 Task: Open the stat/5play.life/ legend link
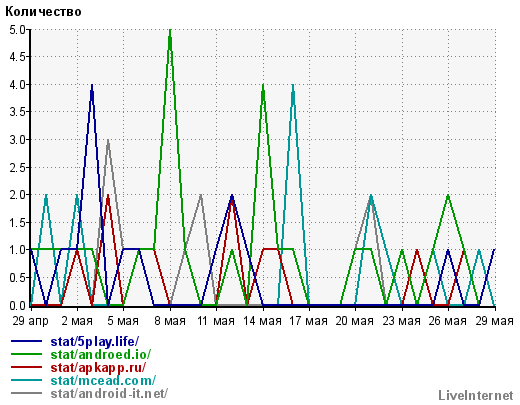(95, 342)
